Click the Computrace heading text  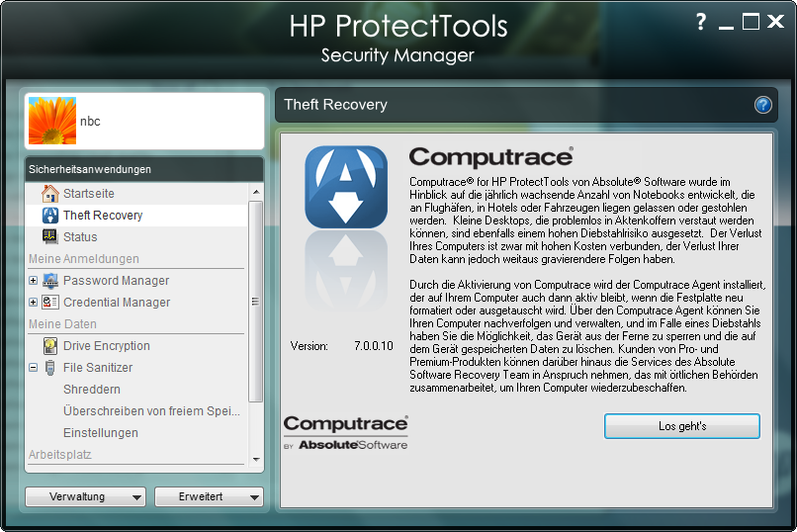pyautogui.click(x=491, y=157)
